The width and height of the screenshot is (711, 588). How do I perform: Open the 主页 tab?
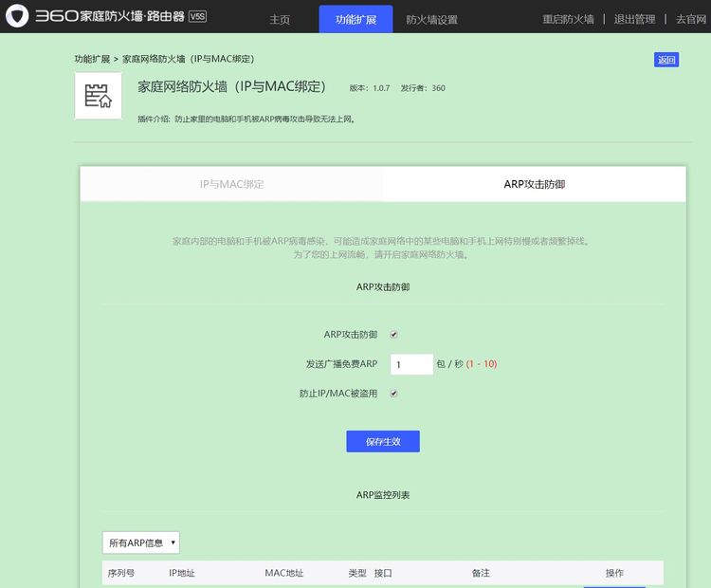280,20
